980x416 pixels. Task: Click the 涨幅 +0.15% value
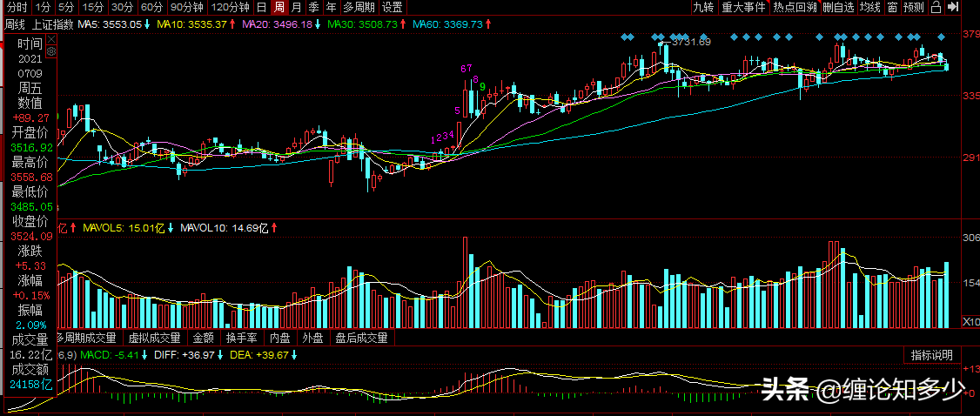click(x=31, y=295)
